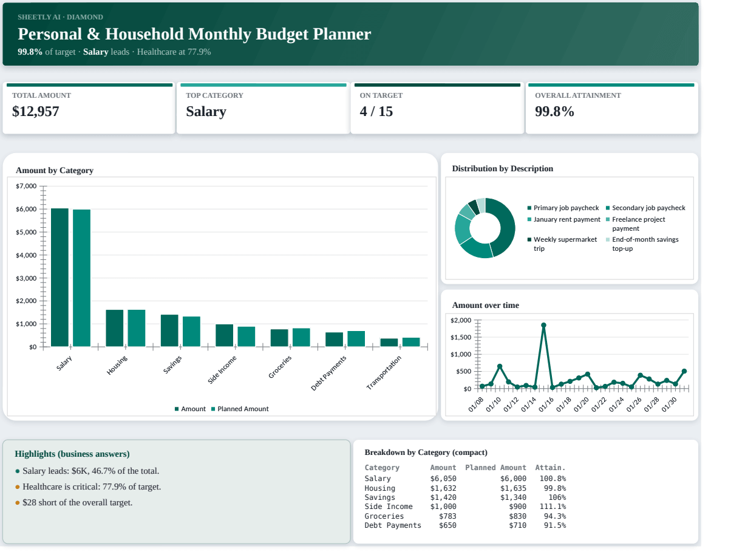Select the Salary Planned Amount bar

[81, 278]
